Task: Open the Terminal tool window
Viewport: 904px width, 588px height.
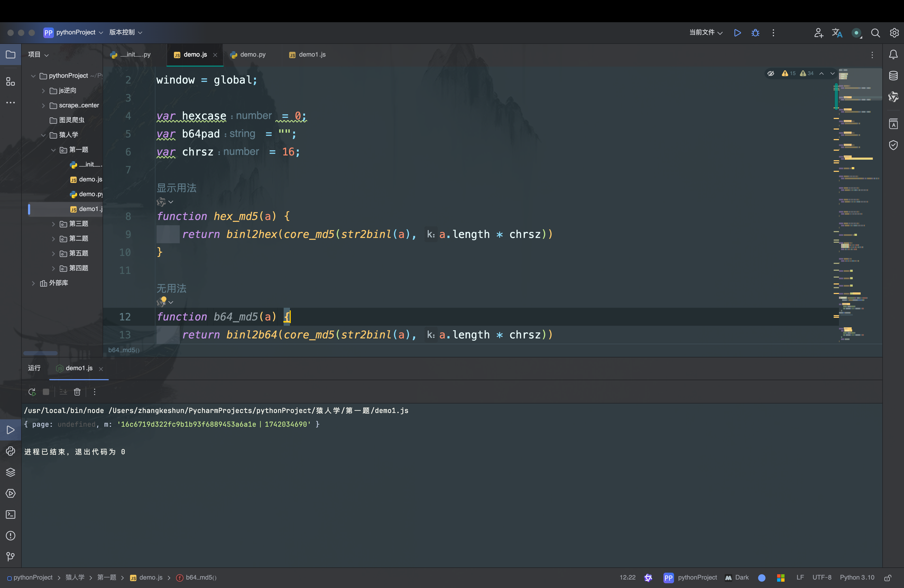Action: tap(10, 514)
